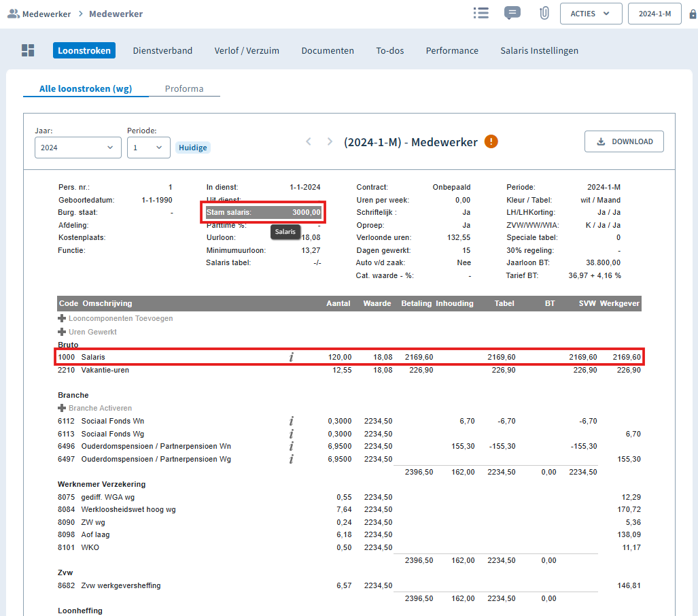This screenshot has height=616, width=698.
Task: Click the info icon for Salaris row
Action: click(x=291, y=357)
